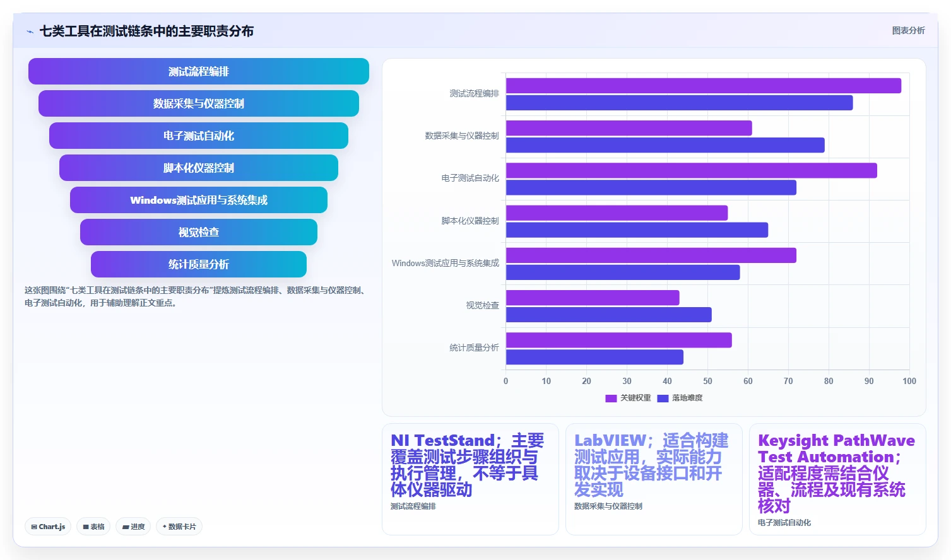Click the 电子测试自动化 caption in Keysight card
This screenshot has height=560, width=951.
(784, 523)
